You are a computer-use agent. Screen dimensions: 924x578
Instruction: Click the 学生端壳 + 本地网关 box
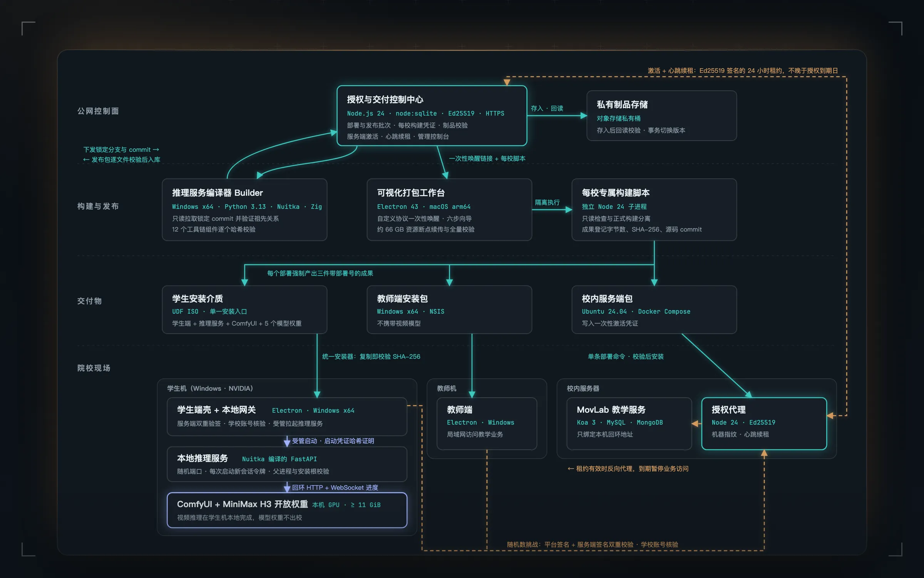287,417
